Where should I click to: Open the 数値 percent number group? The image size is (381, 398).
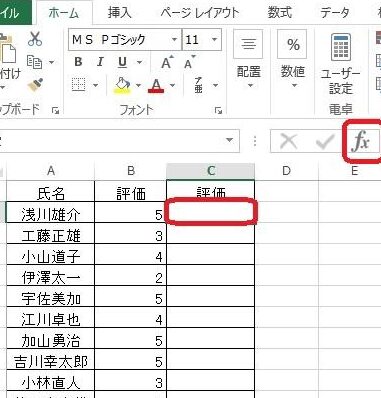(292, 61)
